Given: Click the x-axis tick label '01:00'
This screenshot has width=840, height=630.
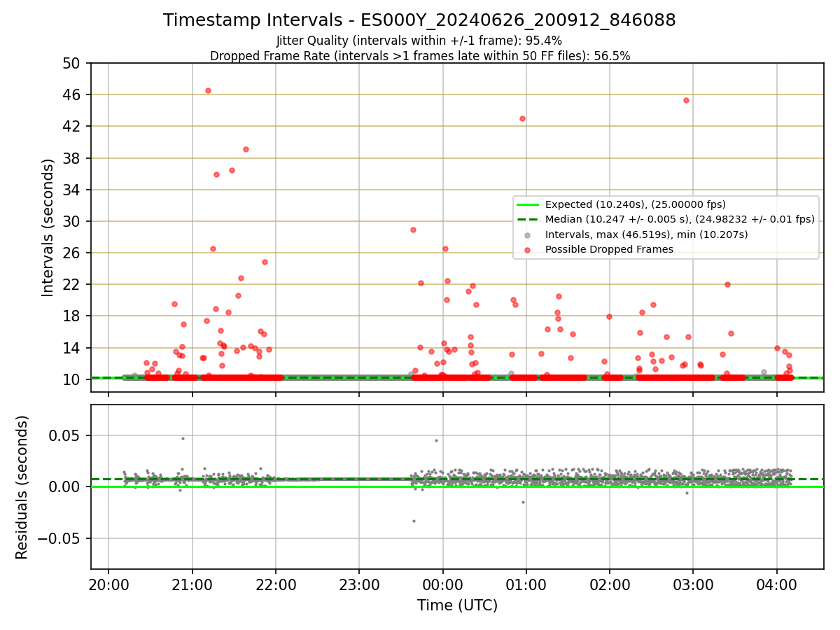Looking at the screenshot, I should (x=526, y=584).
